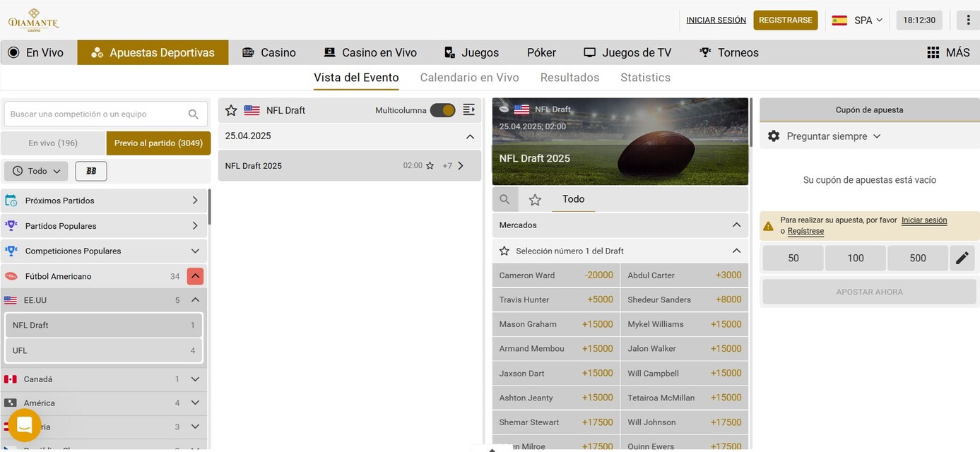Select the Todo markets tab

point(573,199)
